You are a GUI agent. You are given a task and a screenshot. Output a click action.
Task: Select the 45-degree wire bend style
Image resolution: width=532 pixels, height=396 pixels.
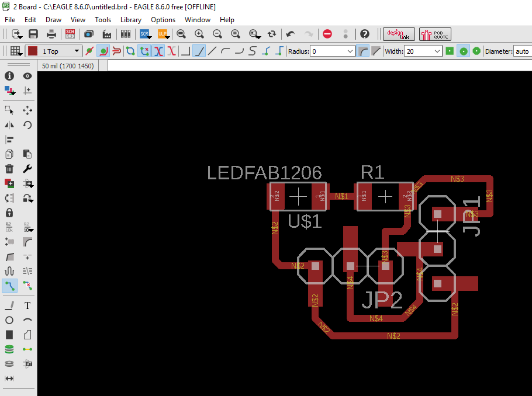coord(199,51)
